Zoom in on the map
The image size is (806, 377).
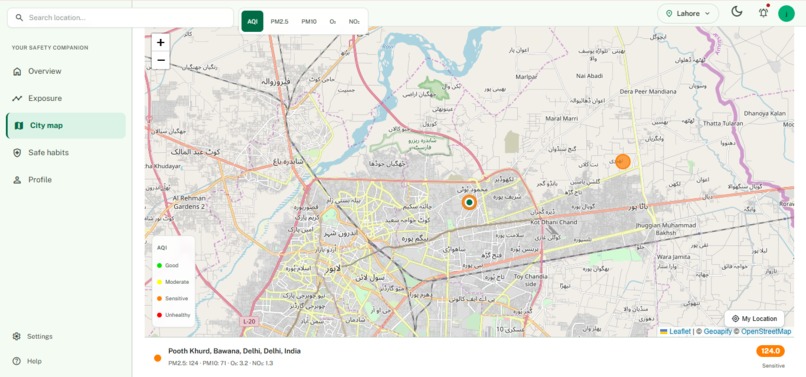tap(160, 43)
